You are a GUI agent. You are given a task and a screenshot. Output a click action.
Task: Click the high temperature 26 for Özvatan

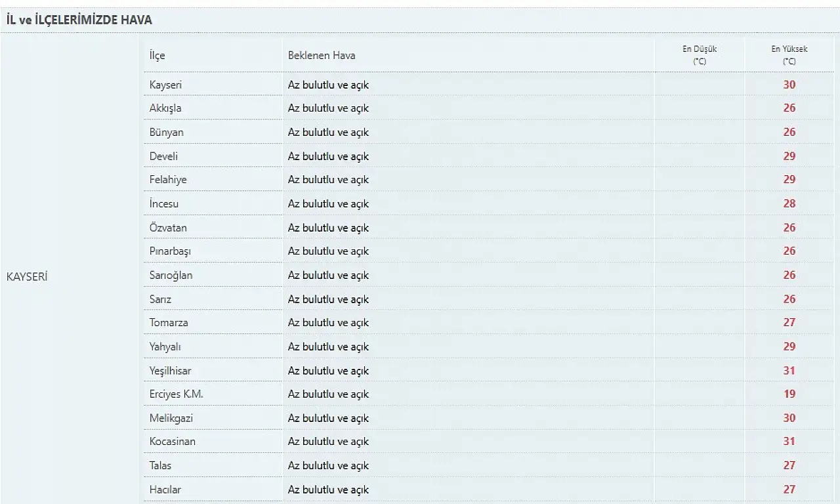pyautogui.click(x=789, y=228)
